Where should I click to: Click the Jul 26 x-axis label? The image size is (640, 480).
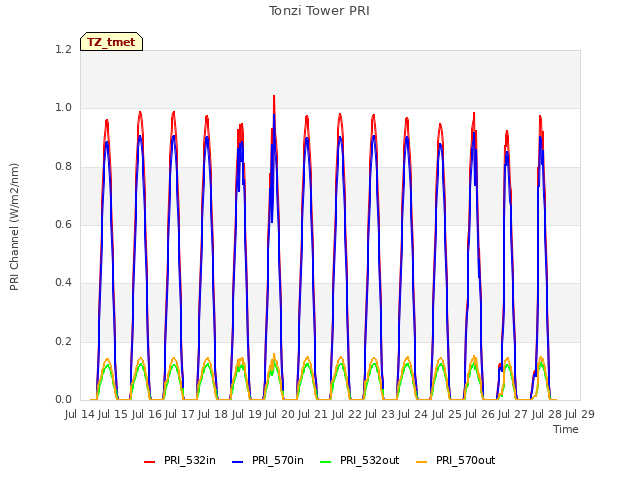click(480, 414)
